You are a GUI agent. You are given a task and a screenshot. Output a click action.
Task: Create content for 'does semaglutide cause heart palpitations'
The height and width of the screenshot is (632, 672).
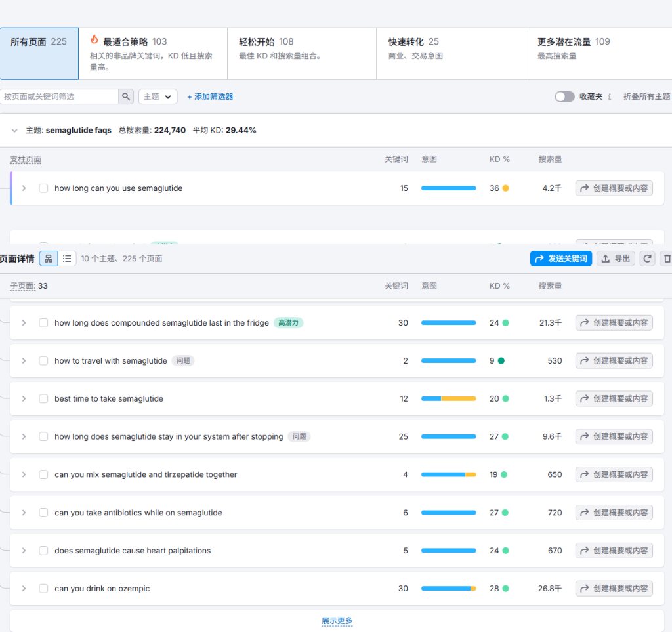pos(614,550)
